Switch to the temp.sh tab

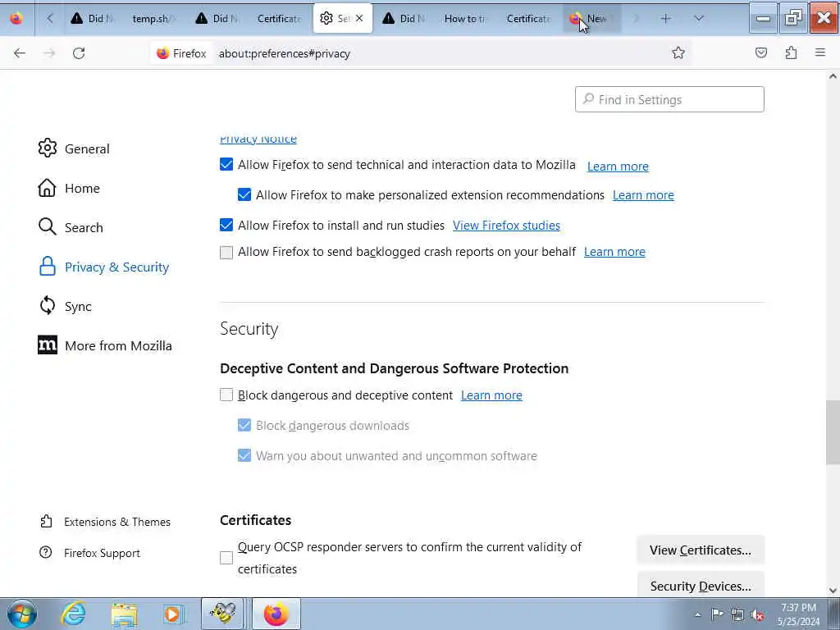point(153,19)
